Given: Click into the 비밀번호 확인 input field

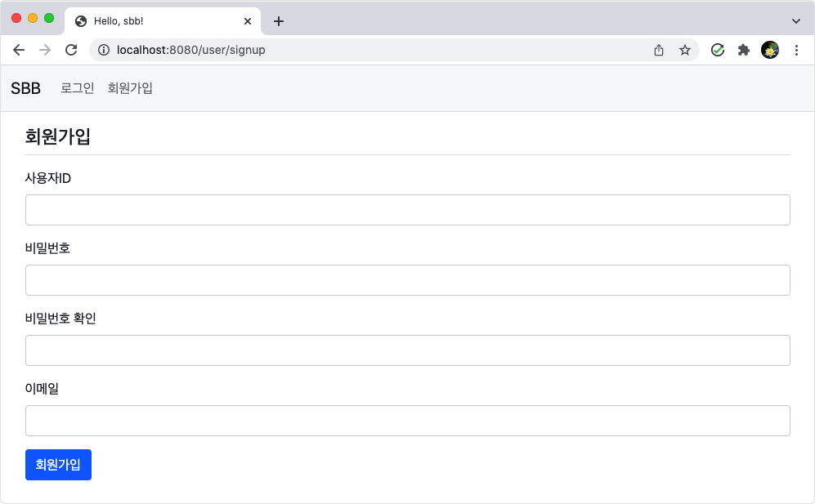Looking at the screenshot, I should click(x=407, y=350).
